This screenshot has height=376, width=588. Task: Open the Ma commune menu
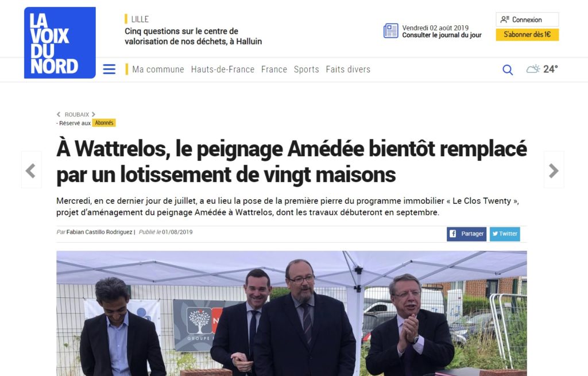point(158,69)
